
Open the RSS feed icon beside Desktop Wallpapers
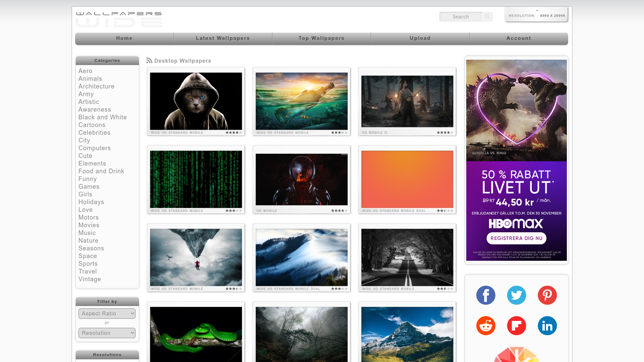[149, 60]
